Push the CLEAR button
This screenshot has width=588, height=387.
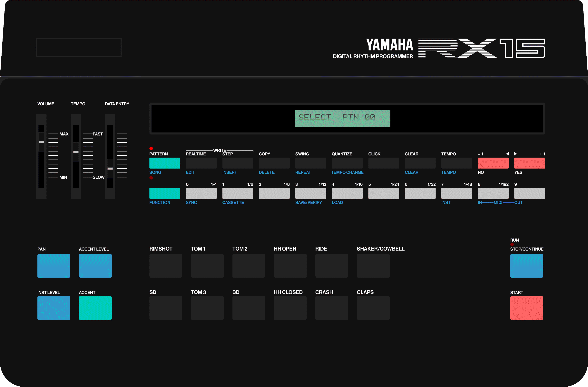(420, 163)
